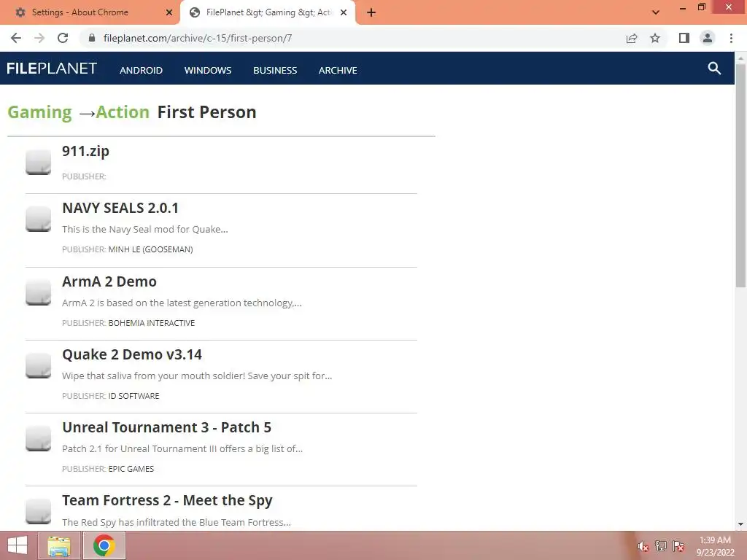Image resolution: width=747 pixels, height=560 pixels.
Task: Open the Chrome three-dot menu
Action: tap(731, 38)
